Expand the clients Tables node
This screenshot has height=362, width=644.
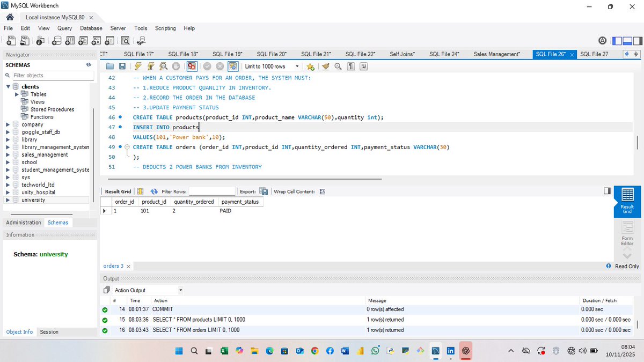pyautogui.click(x=17, y=94)
